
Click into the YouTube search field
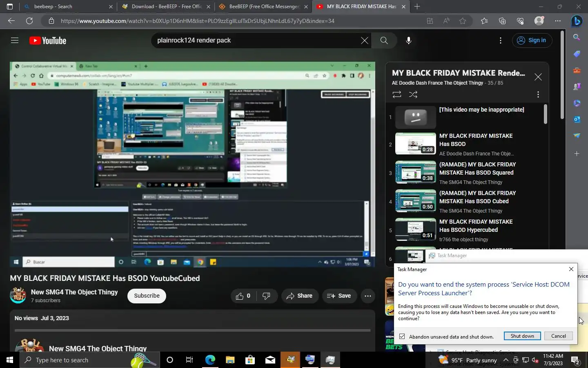[x=255, y=40]
